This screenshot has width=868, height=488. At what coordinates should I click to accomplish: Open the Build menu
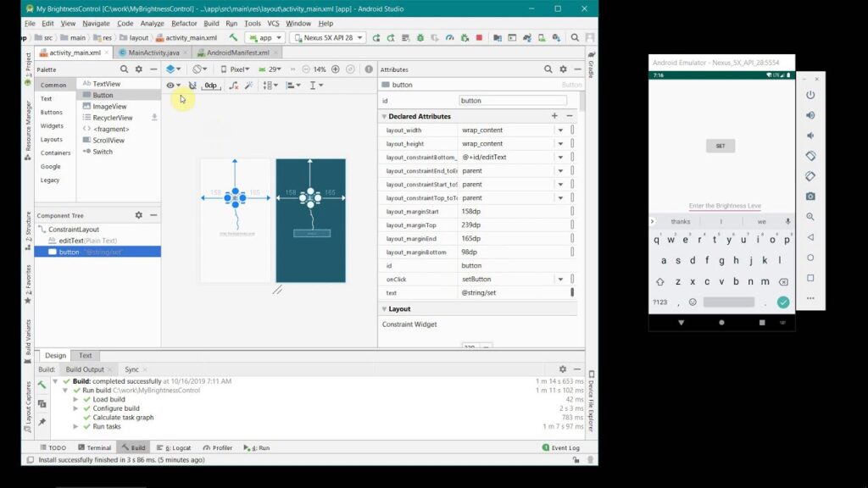(211, 23)
